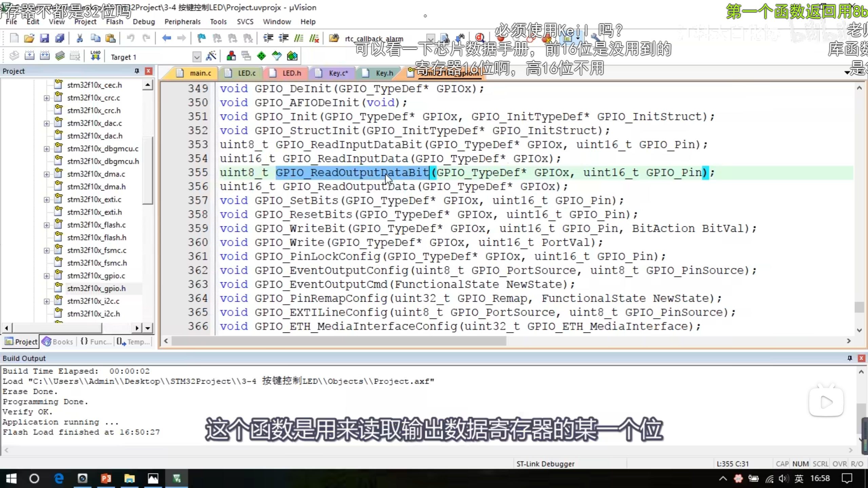Expand the stm32f10x_gpio.c tree node

pyautogui.click(x=46, y=276)
